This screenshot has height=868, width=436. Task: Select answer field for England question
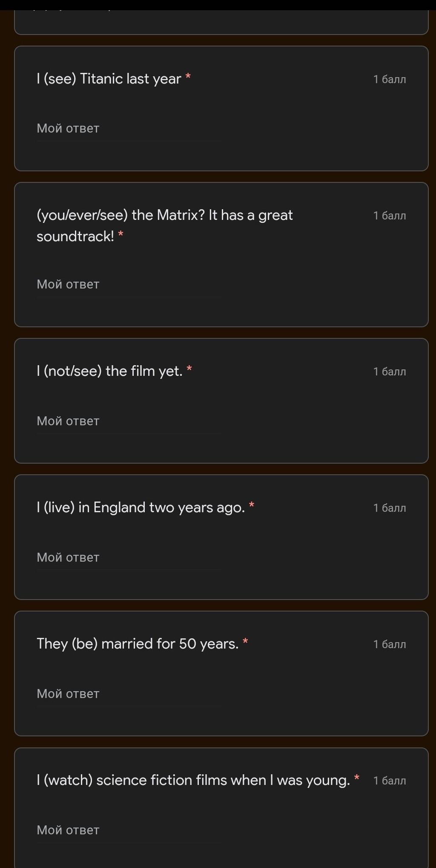click(128, 558)
